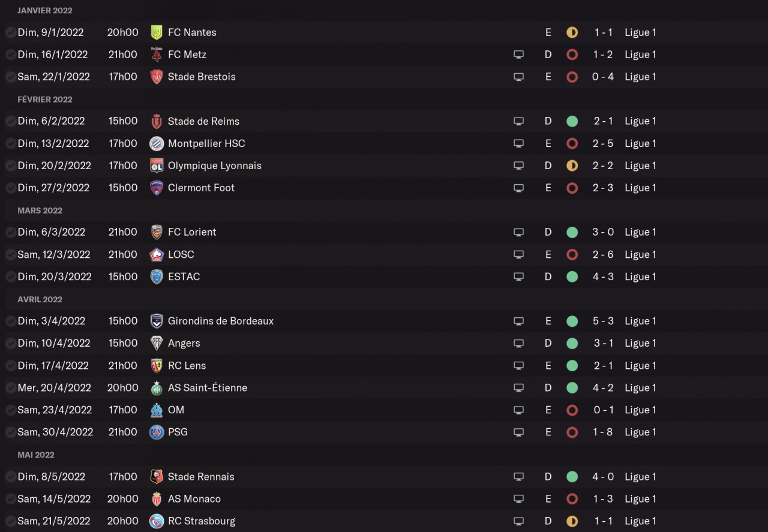Click the FC Nantes club logo
768x532 pixels.
[157, 32]
